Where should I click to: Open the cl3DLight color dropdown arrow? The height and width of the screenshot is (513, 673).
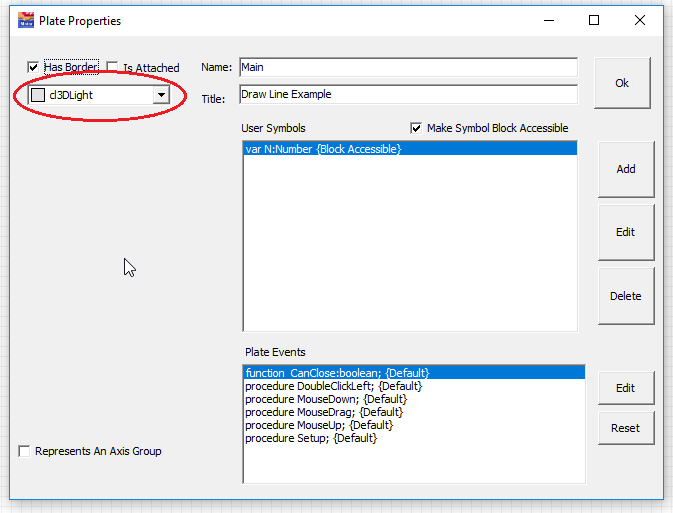pos(160,95)
